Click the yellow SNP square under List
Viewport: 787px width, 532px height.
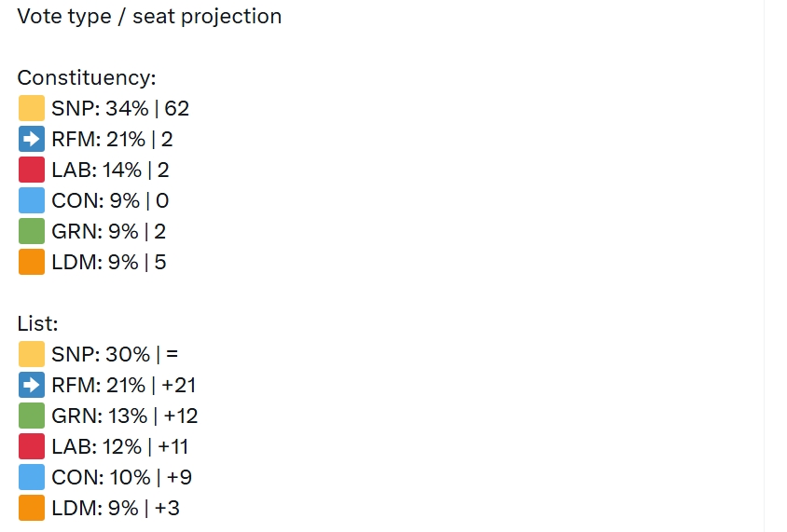(x=32, y=354)
